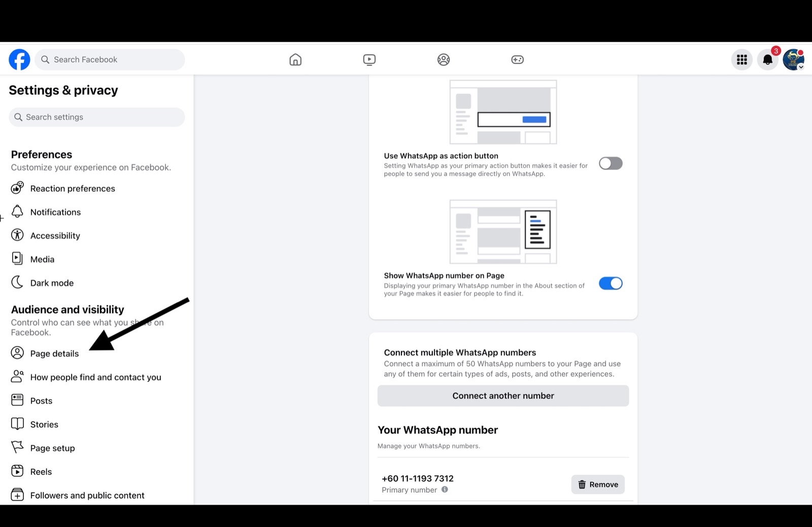The height and width of the screenshot is (527, 812).
Task: Go to the Home feed icon
Action: tap(295, 59)
